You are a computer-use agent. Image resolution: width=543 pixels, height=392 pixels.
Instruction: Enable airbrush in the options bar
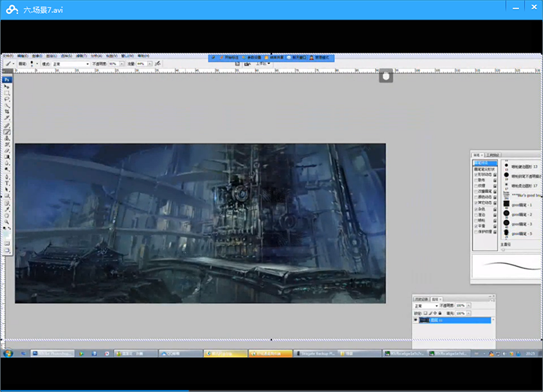(157, 64)
